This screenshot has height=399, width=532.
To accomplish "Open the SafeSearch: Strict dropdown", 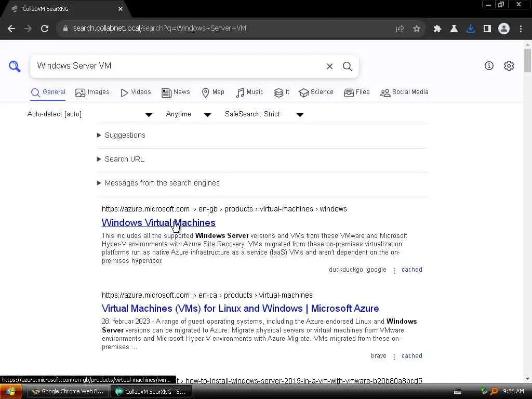I will coord(264,114).
